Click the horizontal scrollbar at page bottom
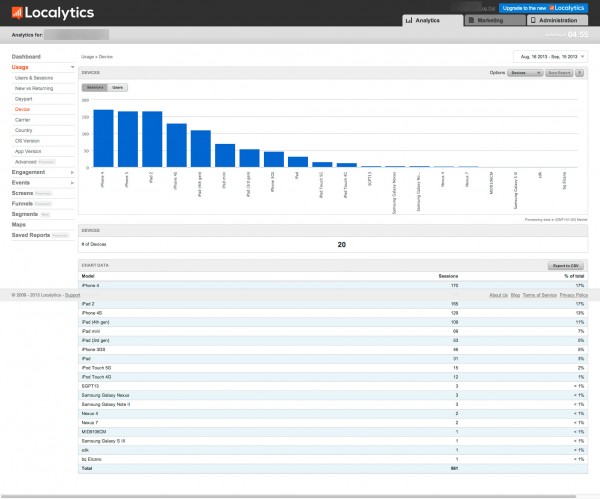The image size is (600, 499). [289, 496]
